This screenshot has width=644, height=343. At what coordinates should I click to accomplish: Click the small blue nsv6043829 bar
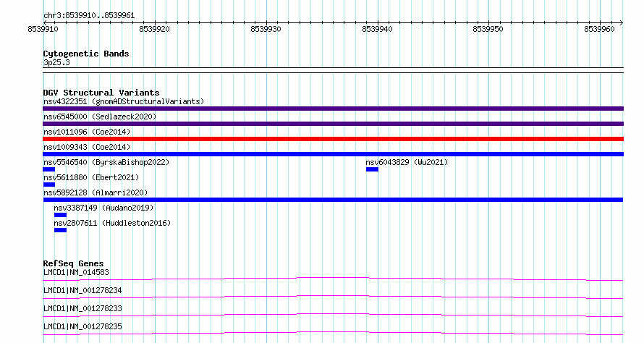click(x=372, y=169)
